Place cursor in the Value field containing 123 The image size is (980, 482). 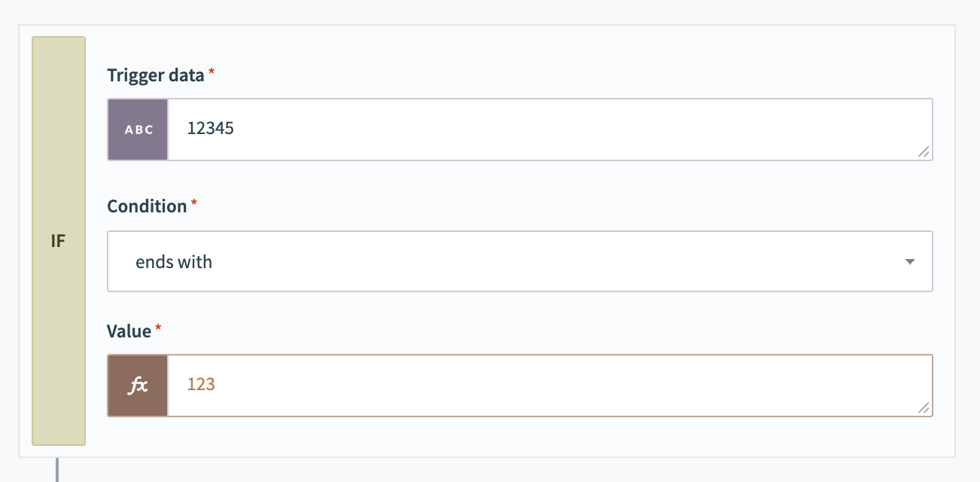452,385
